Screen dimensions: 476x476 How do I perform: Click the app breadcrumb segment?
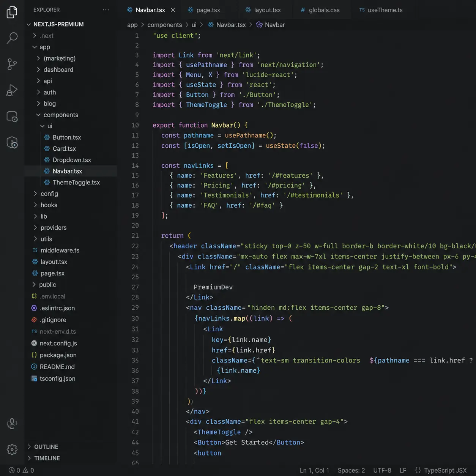(x=132, y=25)
